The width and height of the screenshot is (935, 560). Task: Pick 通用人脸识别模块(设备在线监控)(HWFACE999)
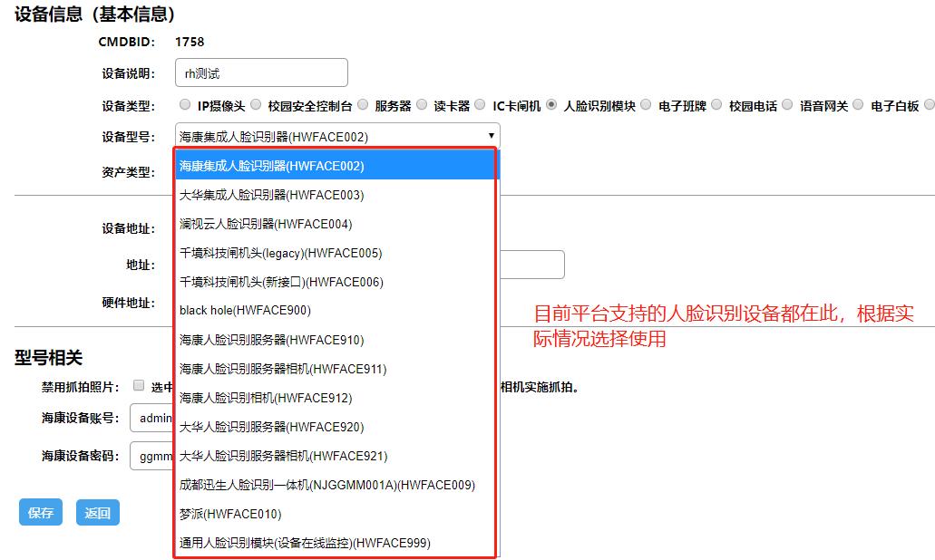(305, 543)
